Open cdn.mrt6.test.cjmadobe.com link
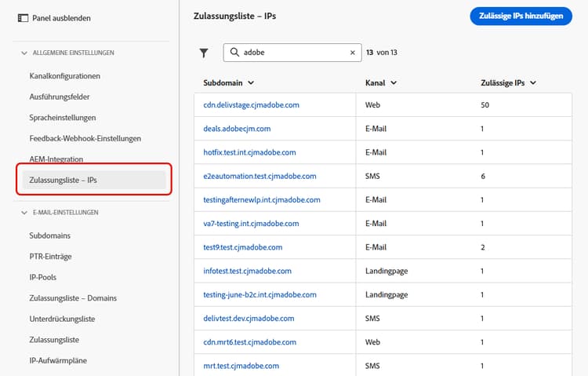The height and width of the screenshot is (376, 588). pos(250,342)
